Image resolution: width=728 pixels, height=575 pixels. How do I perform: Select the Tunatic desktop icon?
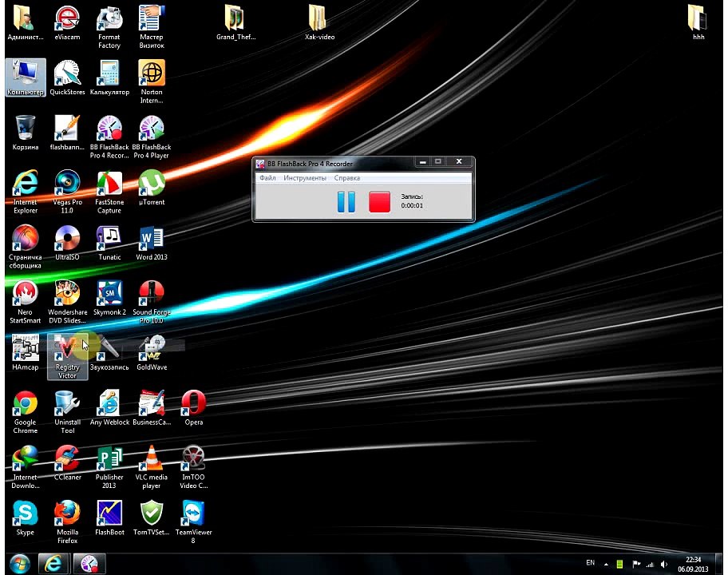(109, 243)
